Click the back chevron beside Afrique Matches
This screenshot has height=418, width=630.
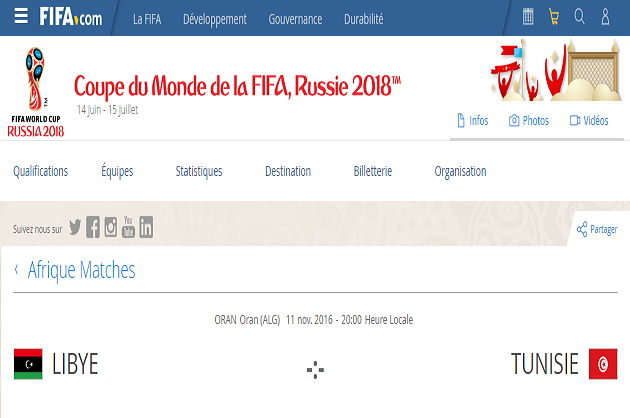16,269
